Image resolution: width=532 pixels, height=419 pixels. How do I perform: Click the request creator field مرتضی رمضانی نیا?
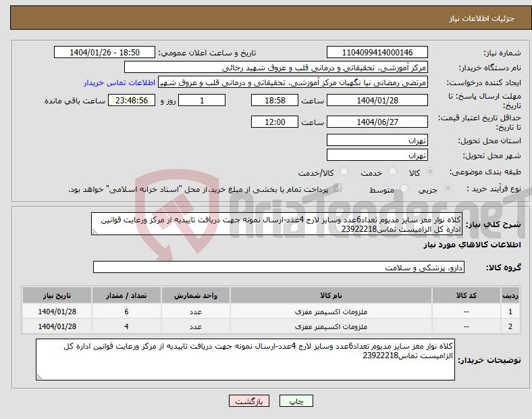293,82
